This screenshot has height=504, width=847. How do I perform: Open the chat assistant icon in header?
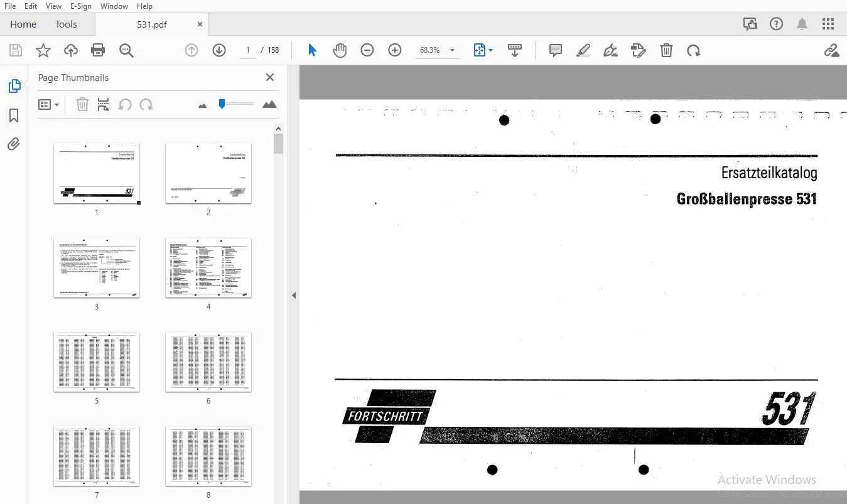(750, 24)
